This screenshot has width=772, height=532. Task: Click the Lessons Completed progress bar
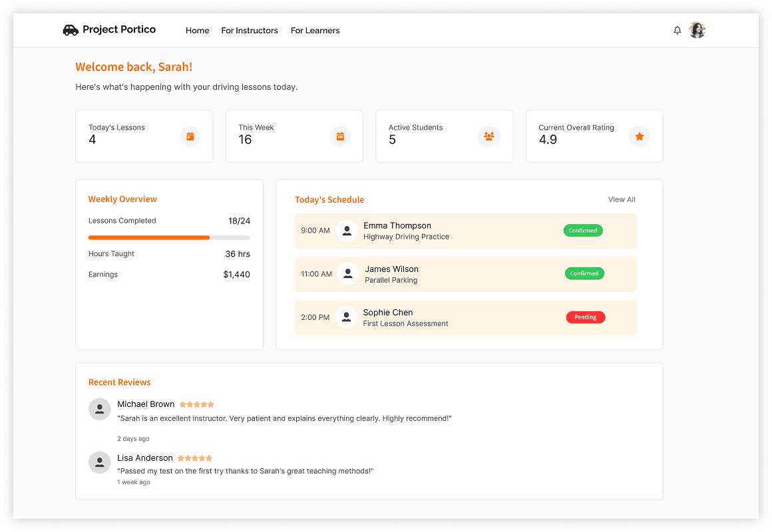coord(169,237)
